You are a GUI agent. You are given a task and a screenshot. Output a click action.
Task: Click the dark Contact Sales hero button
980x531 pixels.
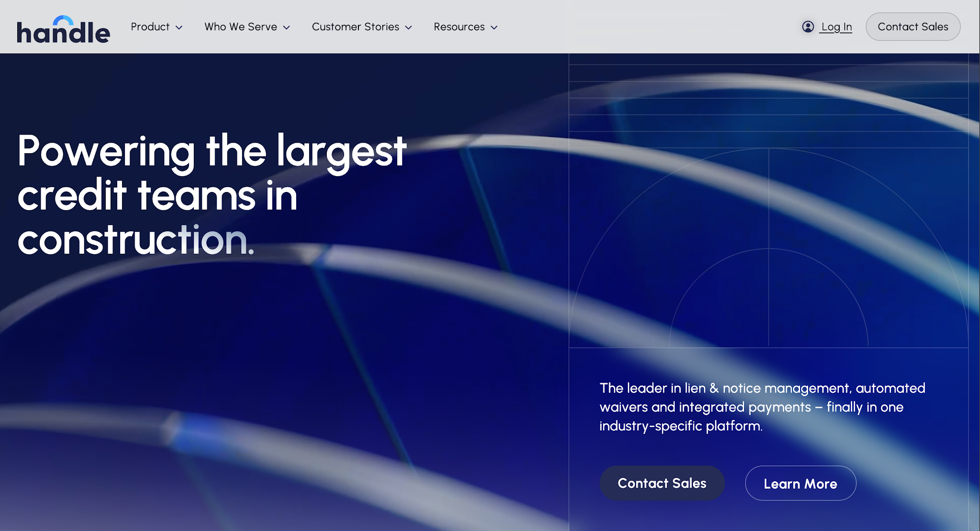pyautogui.click(x=662, y=483)
